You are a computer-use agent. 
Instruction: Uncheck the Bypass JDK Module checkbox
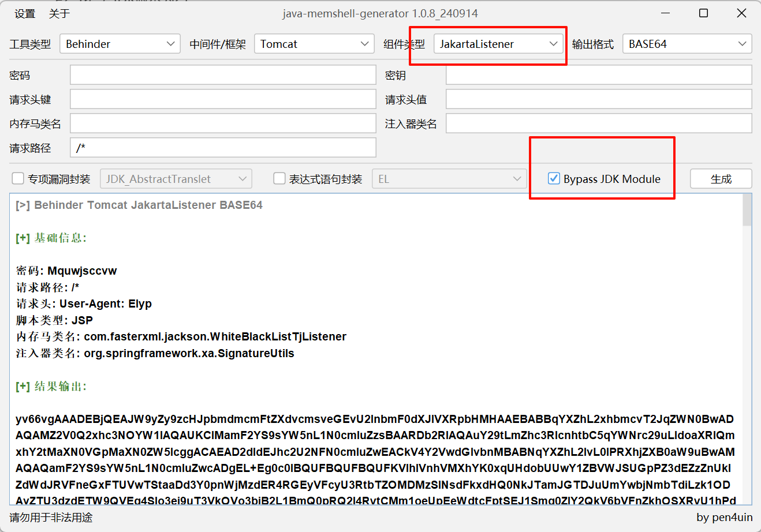tap(554, 179)
